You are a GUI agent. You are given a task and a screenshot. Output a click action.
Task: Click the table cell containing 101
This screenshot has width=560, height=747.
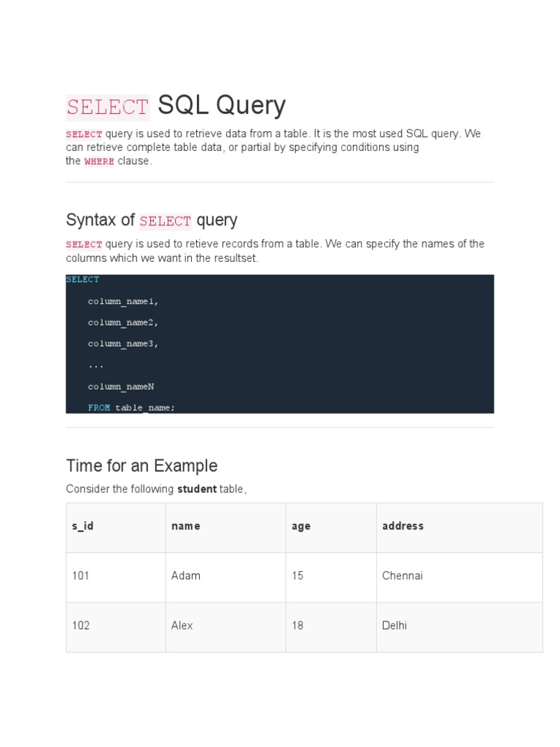pyautogui.click(x=81, y=576)
